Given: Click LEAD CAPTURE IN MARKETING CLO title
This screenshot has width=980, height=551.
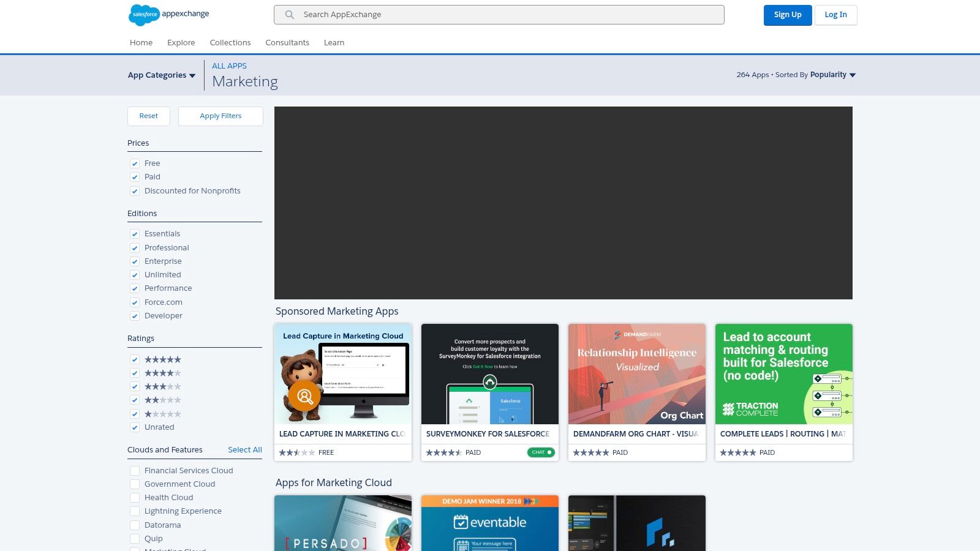Looking at the screenshot, I should tap(342, 434).
